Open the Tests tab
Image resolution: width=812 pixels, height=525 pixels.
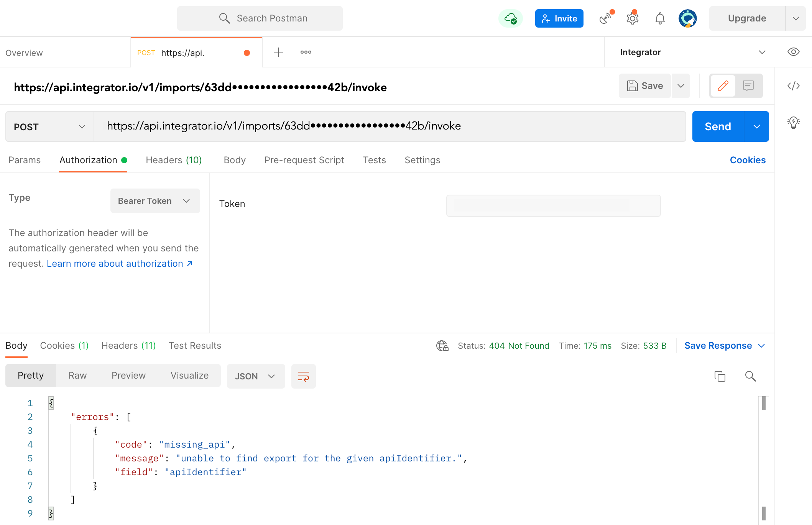(x=374, y=160)
